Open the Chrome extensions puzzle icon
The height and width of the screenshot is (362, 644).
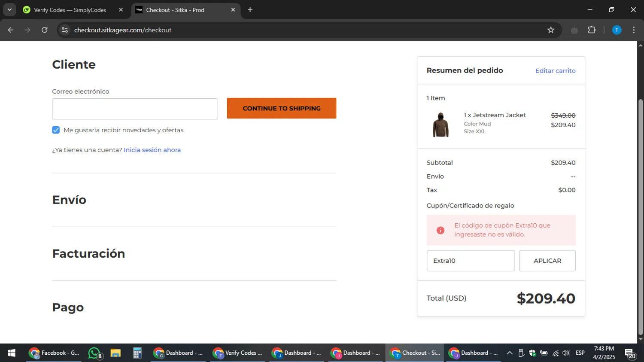coord(592,30)
